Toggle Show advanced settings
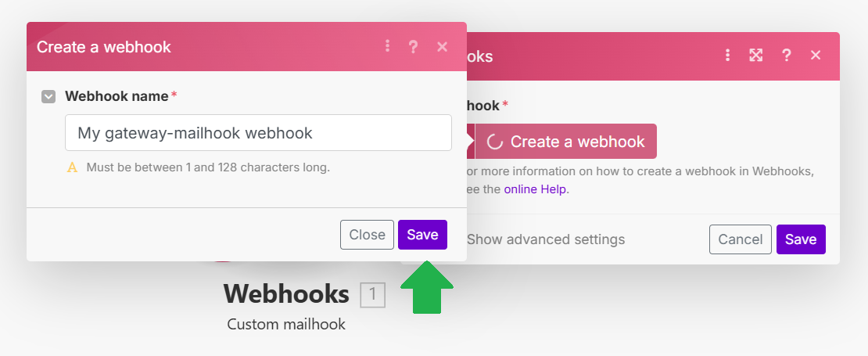The image size is (868, 356). pos(545,239)
